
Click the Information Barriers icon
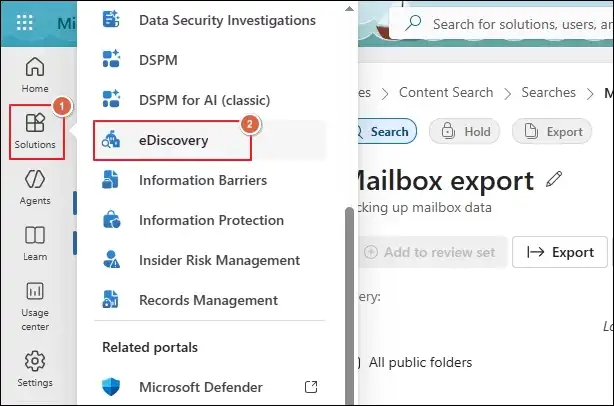click(110, 180)
